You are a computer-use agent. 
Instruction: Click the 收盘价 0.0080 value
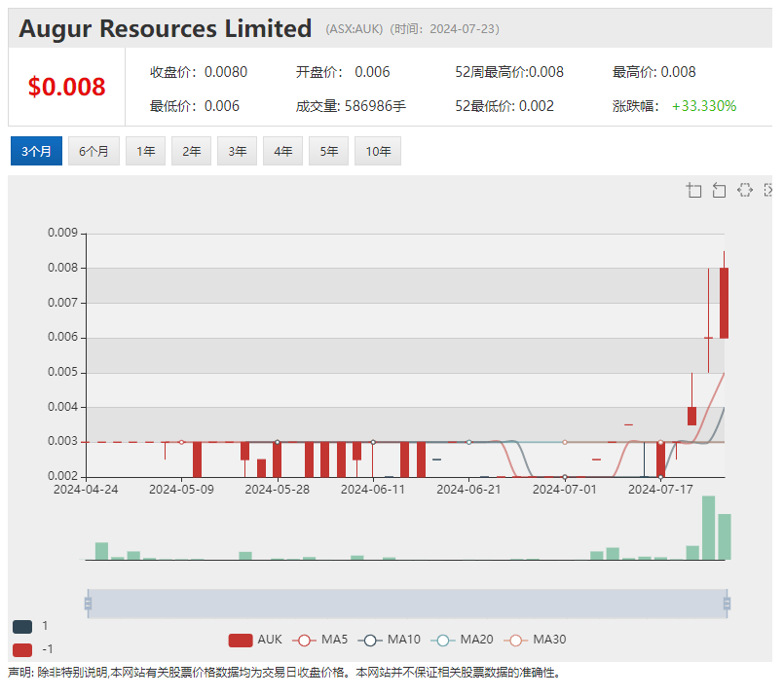tap(199, 72)
